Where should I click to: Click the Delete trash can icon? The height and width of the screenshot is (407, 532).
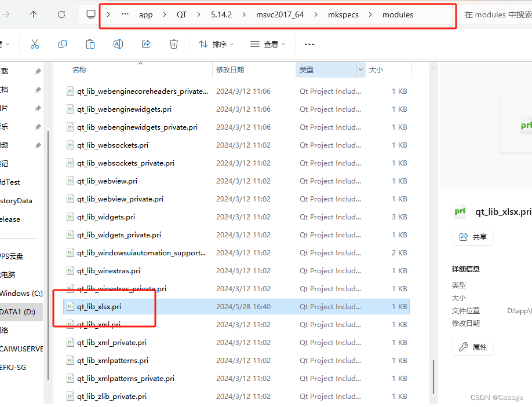pos(174,44)
